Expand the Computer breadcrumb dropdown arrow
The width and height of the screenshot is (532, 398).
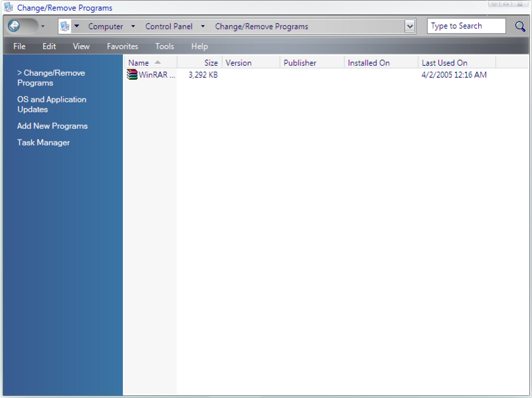[133, 26]
